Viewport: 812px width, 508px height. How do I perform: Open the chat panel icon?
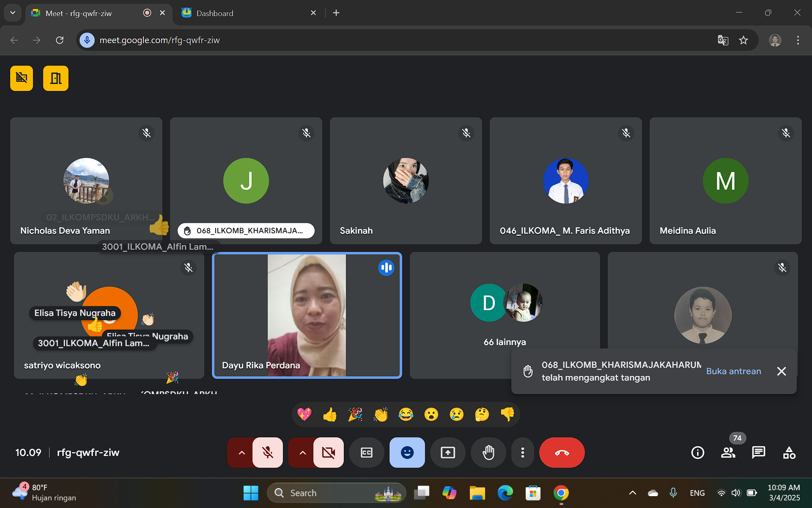click(x=758, y=453)
